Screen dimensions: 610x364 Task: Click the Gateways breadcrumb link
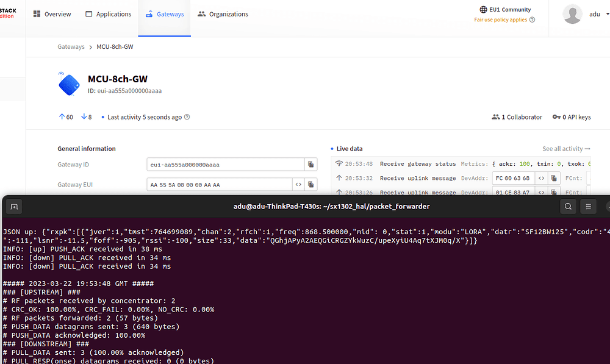pyautogui.click(x=71, y=47)
